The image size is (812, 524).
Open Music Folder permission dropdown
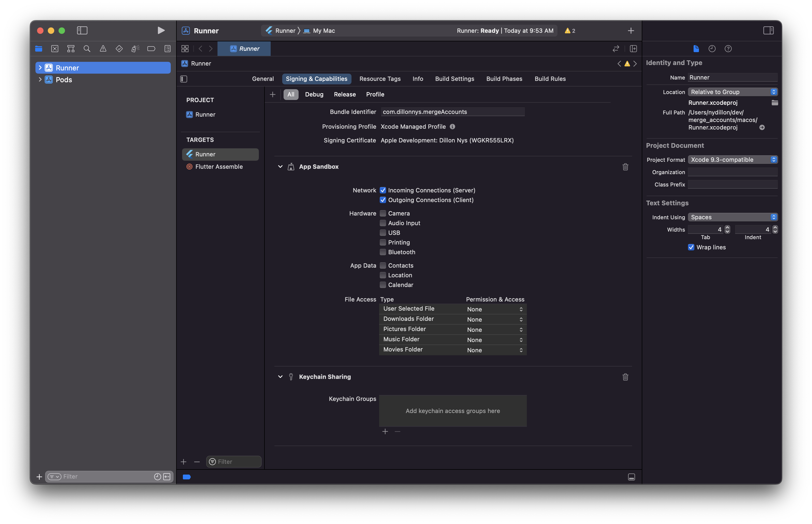coord(495,340)
